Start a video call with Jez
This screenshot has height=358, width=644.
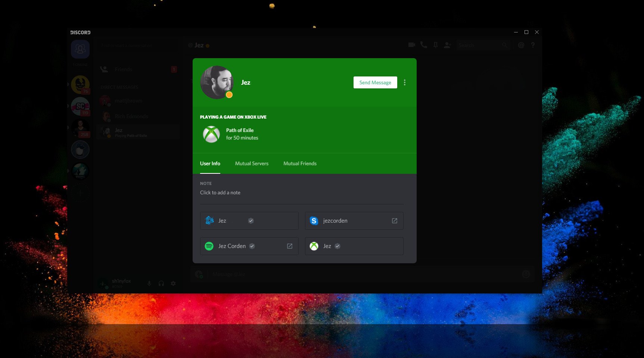[x=412, y=45]
